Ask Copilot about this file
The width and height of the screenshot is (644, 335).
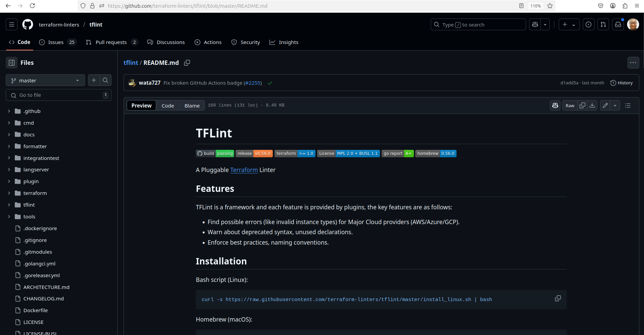pyautogui.click(x=555, y=106)
